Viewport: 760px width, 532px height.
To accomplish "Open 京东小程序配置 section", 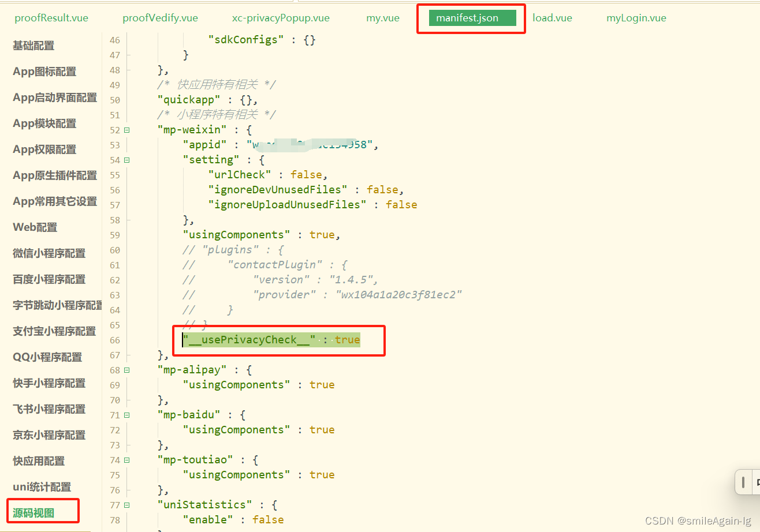I will coord(49,435).
